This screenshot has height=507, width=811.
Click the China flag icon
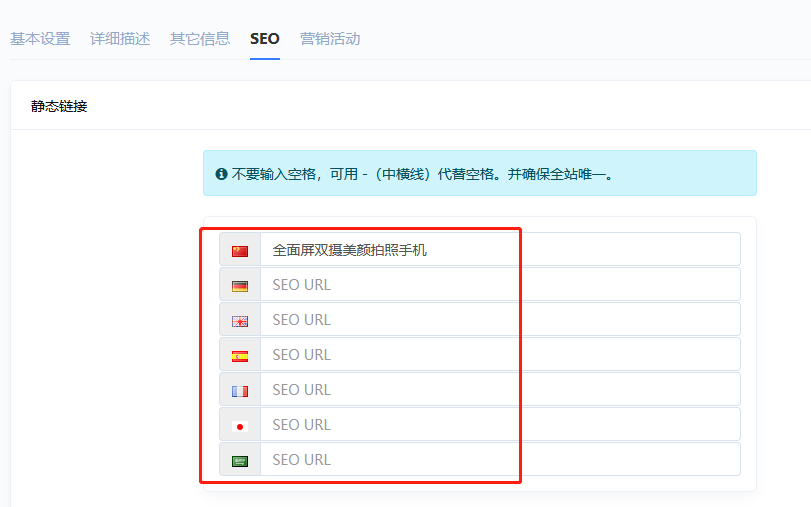click(240, 251)
